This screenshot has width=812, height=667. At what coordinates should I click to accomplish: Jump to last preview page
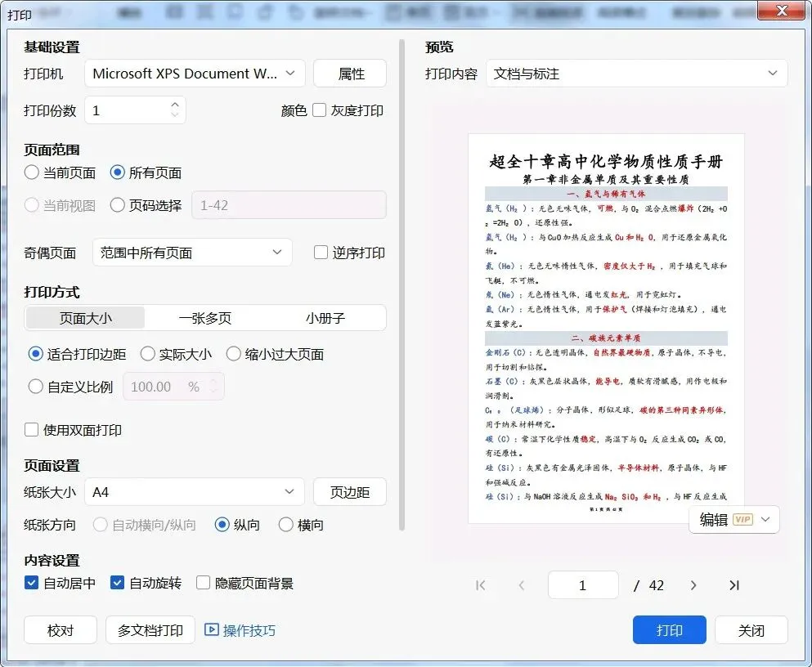tap(734, 585)
